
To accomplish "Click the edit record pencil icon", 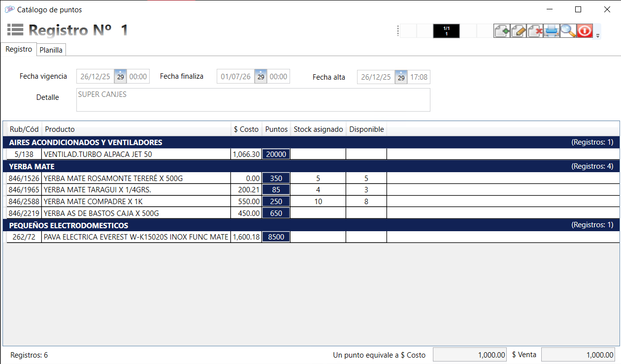I will (519, 30).
